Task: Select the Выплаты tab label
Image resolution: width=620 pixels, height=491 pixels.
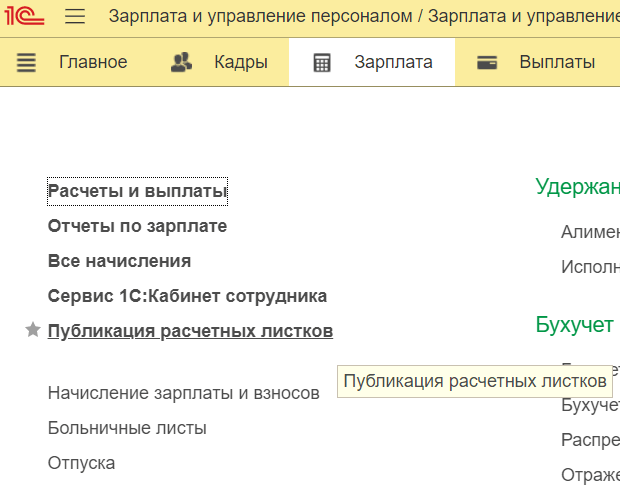Action: (x=557, y=62)
